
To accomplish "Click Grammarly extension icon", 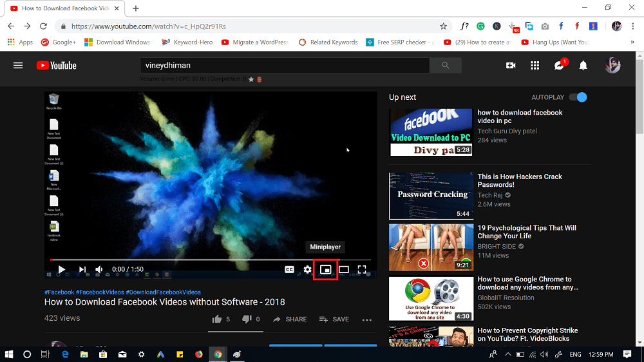I will point(480,26).
